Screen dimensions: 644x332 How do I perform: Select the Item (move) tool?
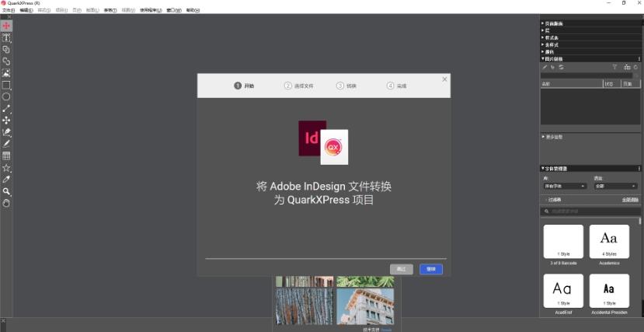click(6, 26)
